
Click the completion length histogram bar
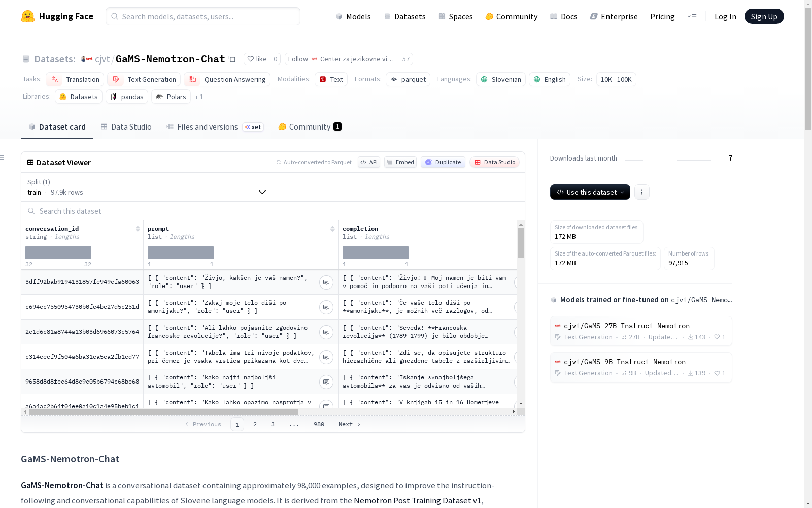click(x=376, y=252)
